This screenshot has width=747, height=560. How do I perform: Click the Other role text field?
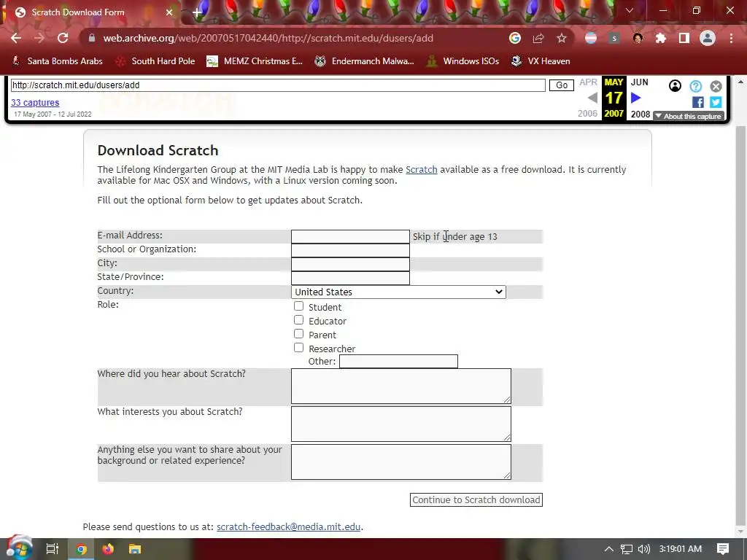(398, 362)
